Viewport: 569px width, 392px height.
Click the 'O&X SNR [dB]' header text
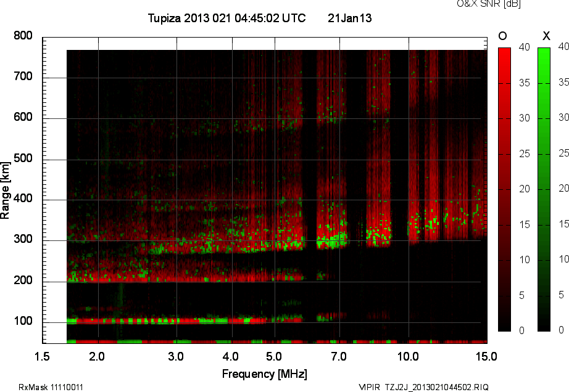point(489,4)
